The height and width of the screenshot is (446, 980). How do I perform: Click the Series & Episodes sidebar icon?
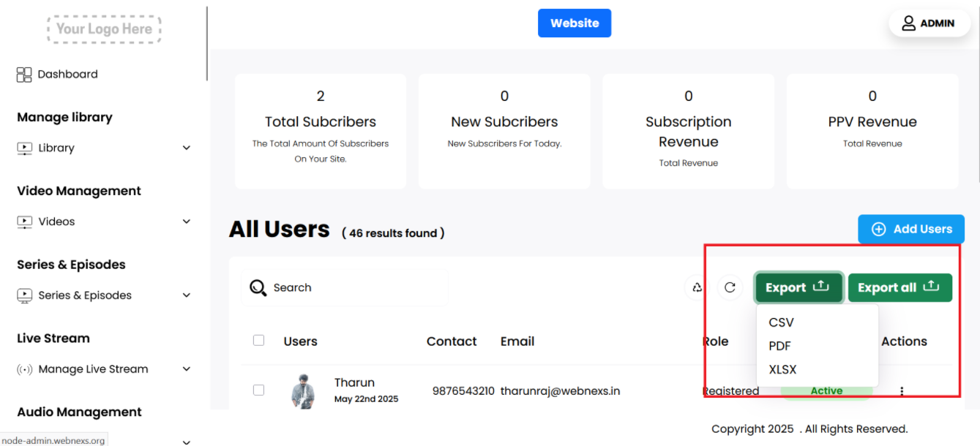point(25,295)
